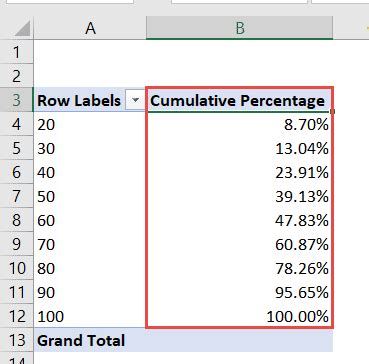Select cell containing label 50
Image resolution: width=369 pixels, height=364 pixels.
click(90, 196)
